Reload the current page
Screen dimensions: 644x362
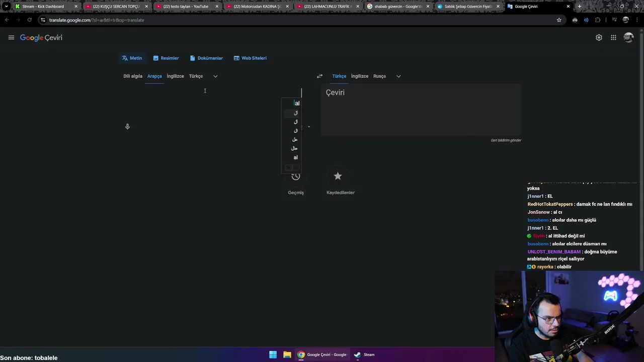29,20
